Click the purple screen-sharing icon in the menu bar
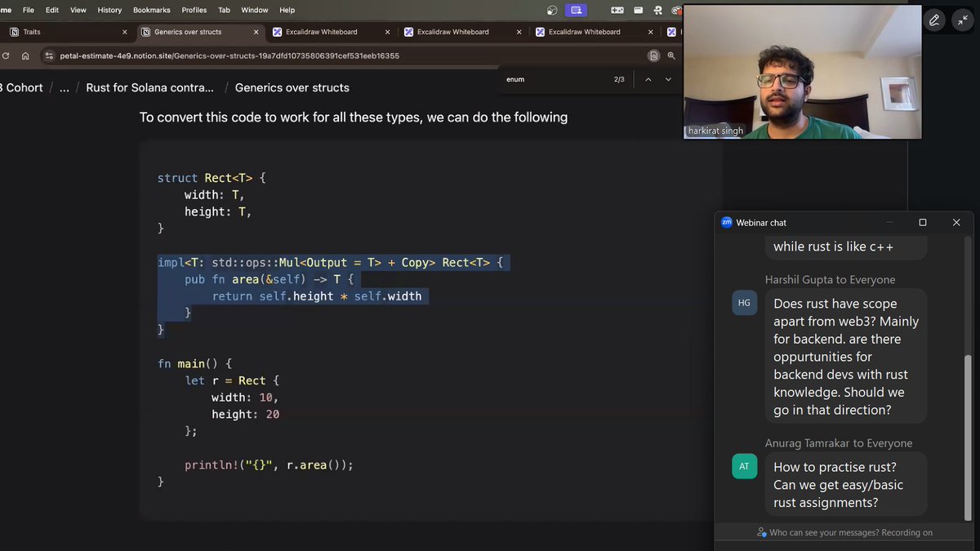Screen dimensions: 980x551 point(577,10)
